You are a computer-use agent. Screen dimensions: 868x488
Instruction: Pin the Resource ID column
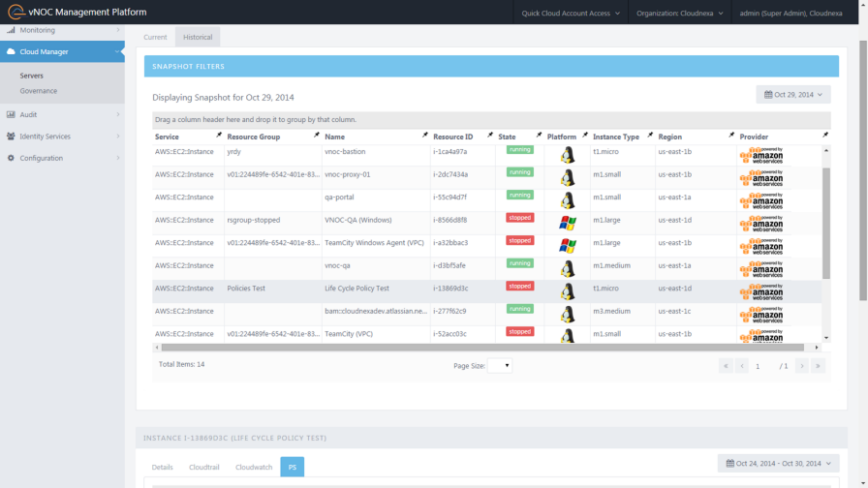point(490,136)
